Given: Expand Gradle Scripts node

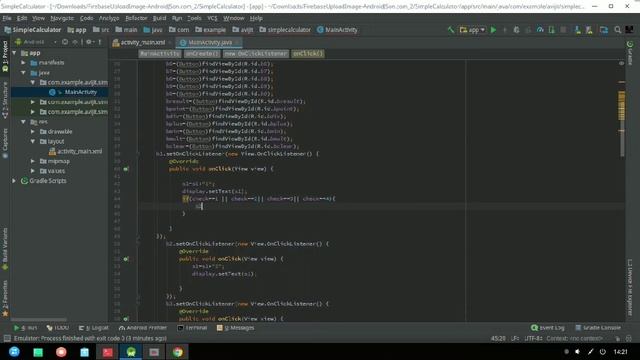Looking at the screenshot, I should click(x=14, y=180).
